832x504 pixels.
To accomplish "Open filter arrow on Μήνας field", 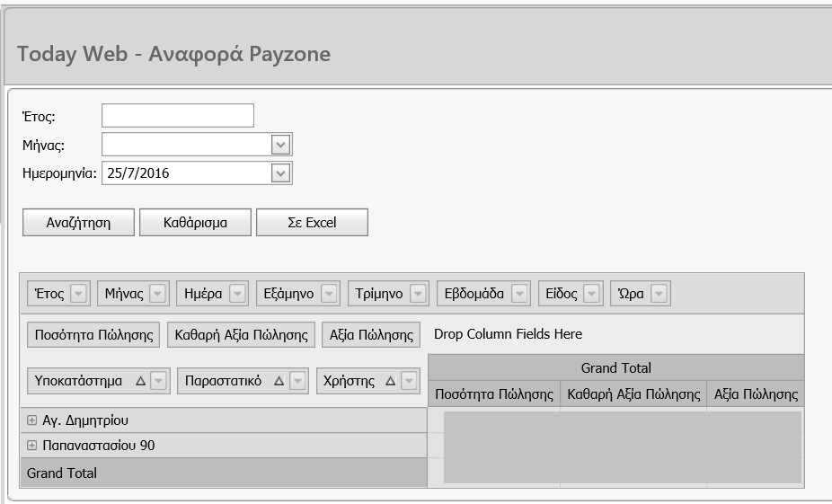I will pos(157,294).
